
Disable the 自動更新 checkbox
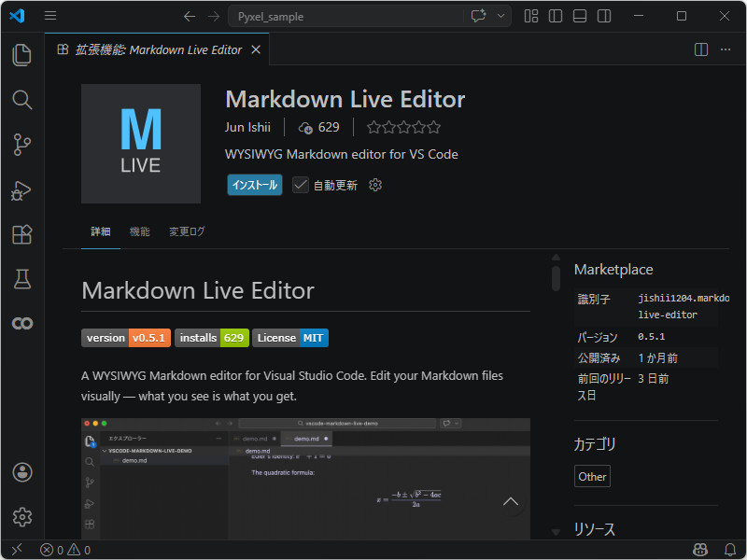pos(300,185)
